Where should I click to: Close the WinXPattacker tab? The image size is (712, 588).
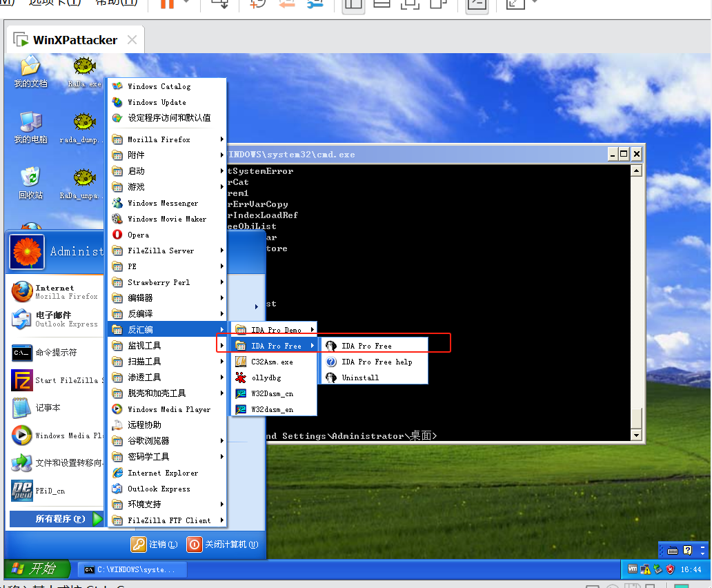click(132, 40)
